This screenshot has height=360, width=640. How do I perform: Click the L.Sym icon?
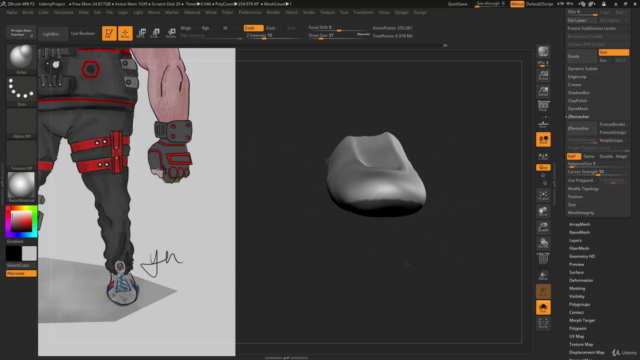click(543, 157)
